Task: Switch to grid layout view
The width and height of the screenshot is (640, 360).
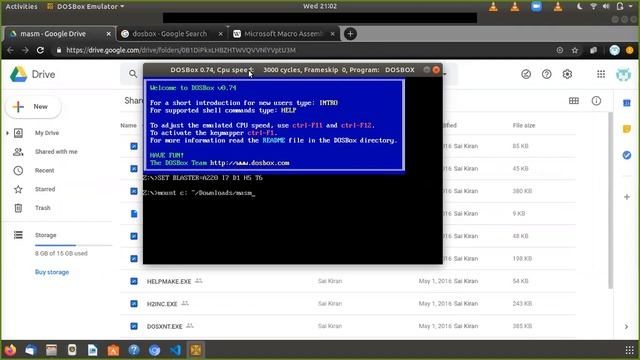Action: pyautogui.click(x=574, y=101)
